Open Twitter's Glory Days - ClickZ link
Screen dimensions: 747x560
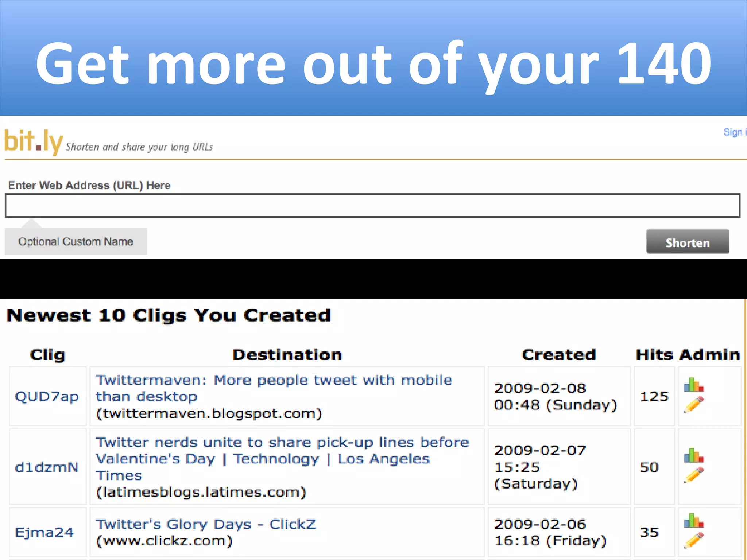(x=206, y=524)
